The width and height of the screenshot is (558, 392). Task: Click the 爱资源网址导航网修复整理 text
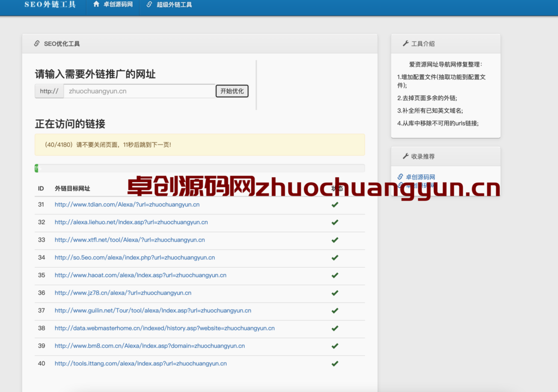pos(446,64)
